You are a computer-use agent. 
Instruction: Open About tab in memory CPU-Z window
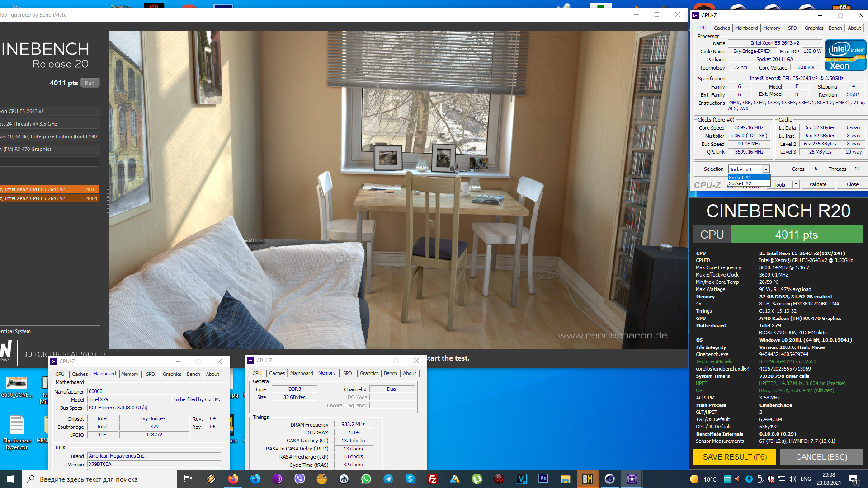[x=410, y=373]
